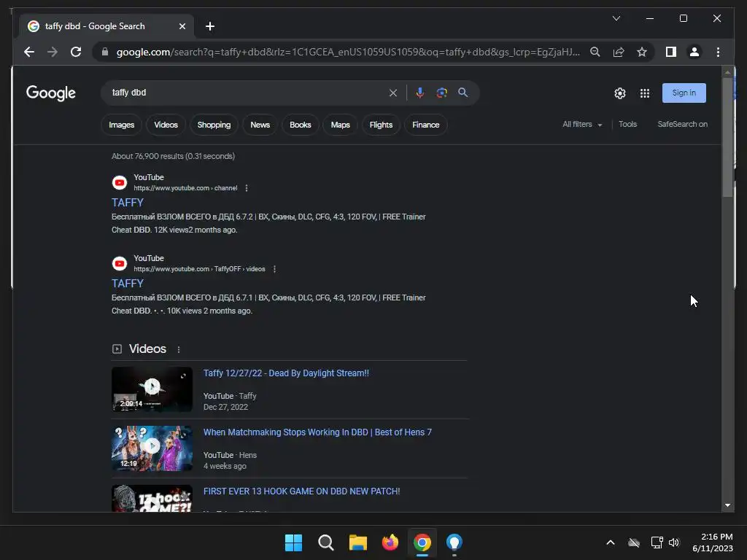The width and height of the screenshot is (747, 560).
Task: Open first TAFFY YouTube channel result
Action: [x=127, y=203]
